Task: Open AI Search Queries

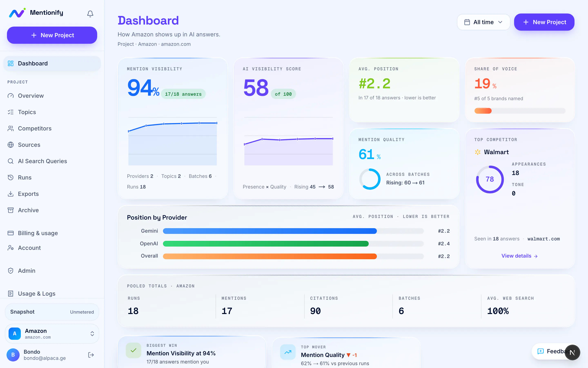Action: coord(52,161)
